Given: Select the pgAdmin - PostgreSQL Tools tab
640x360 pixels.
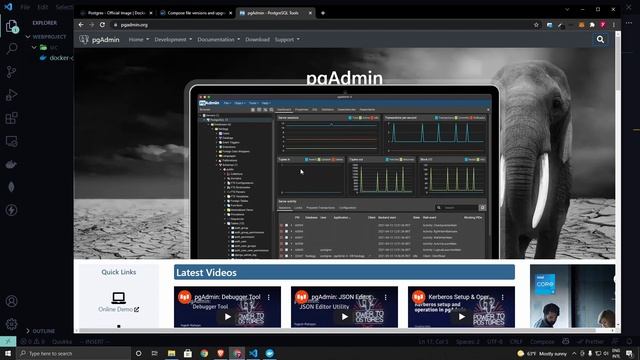Looking at the screenshot, I should [275, 13].
